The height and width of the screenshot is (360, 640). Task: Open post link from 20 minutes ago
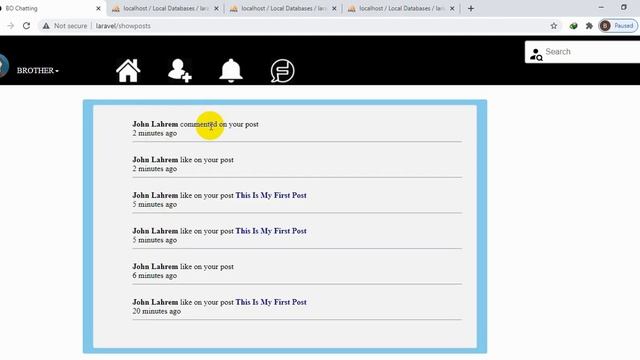click(x=271, y=302)
